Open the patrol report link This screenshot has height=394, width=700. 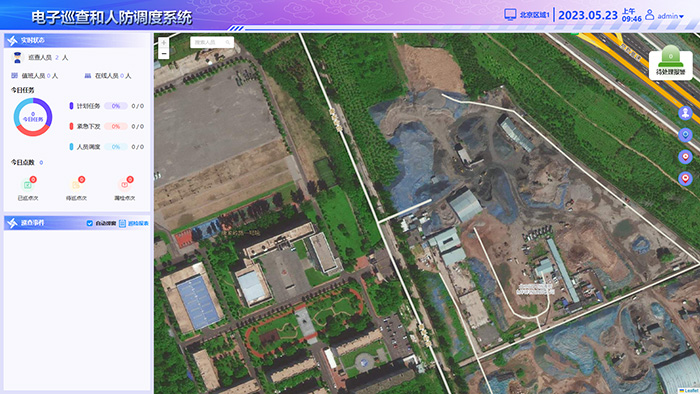(x=134, y=223)
